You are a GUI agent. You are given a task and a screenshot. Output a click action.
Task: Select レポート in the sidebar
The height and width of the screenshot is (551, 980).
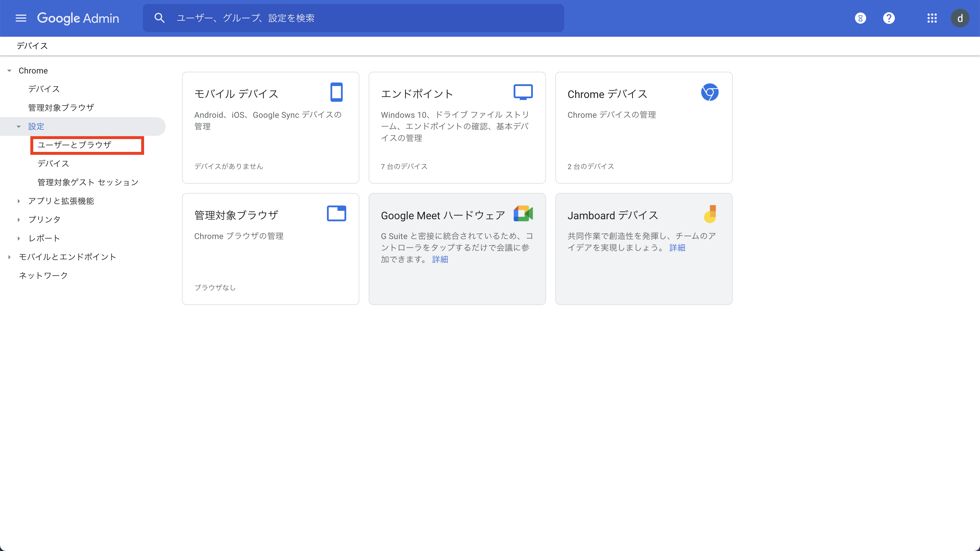tap(45, 238)
